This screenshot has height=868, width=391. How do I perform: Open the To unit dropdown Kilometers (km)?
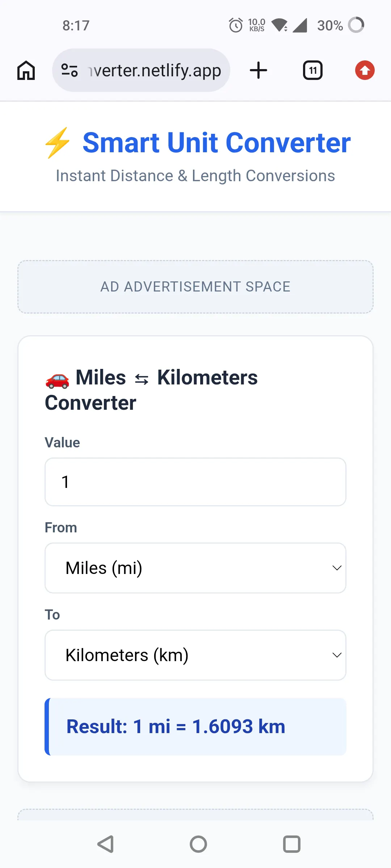pyautogui.click(x=195, y=655)
